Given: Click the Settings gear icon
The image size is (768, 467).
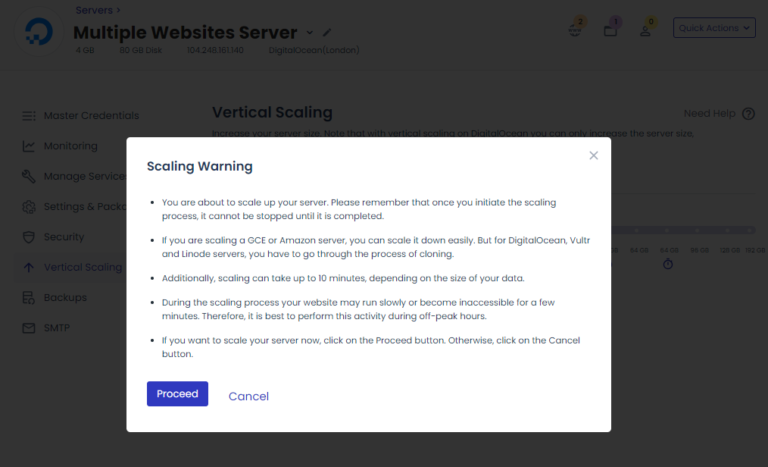Looking at the screenshot, I should click(29, 207).
